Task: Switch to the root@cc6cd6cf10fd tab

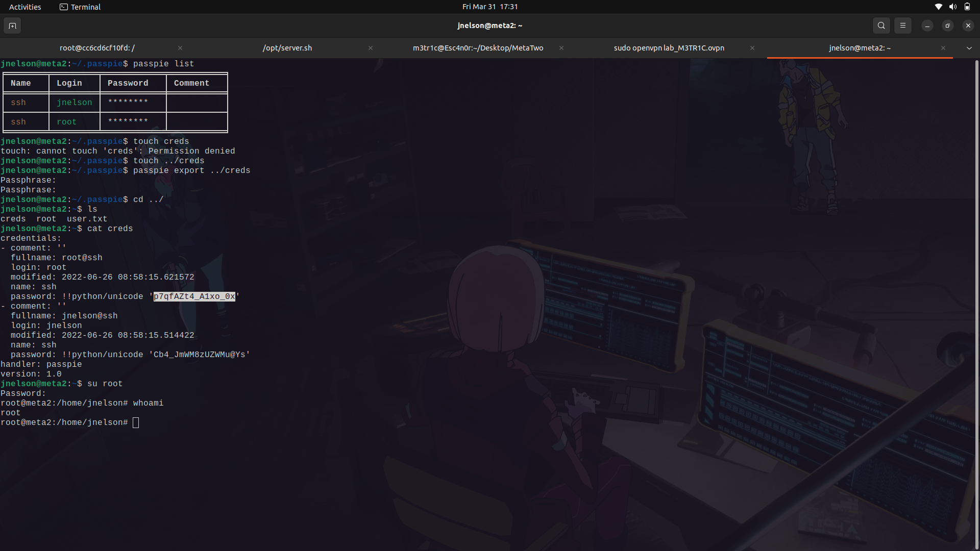Action: coord(97,48)
